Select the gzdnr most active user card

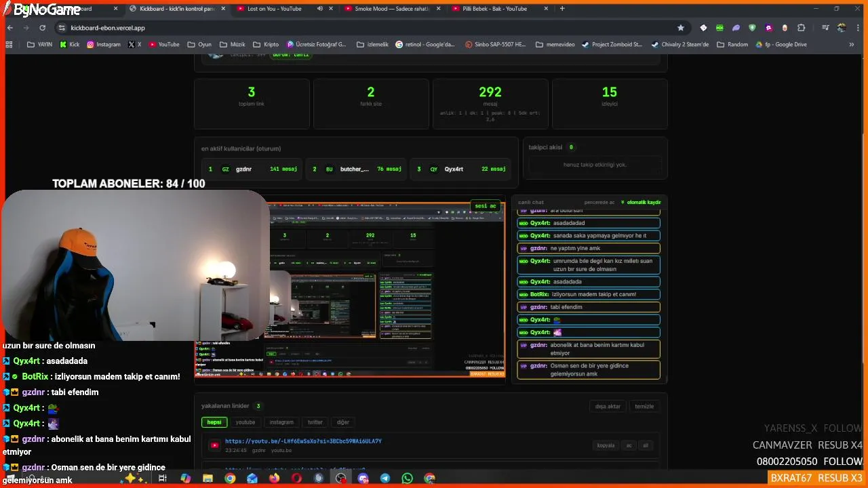tap(252, 169)
